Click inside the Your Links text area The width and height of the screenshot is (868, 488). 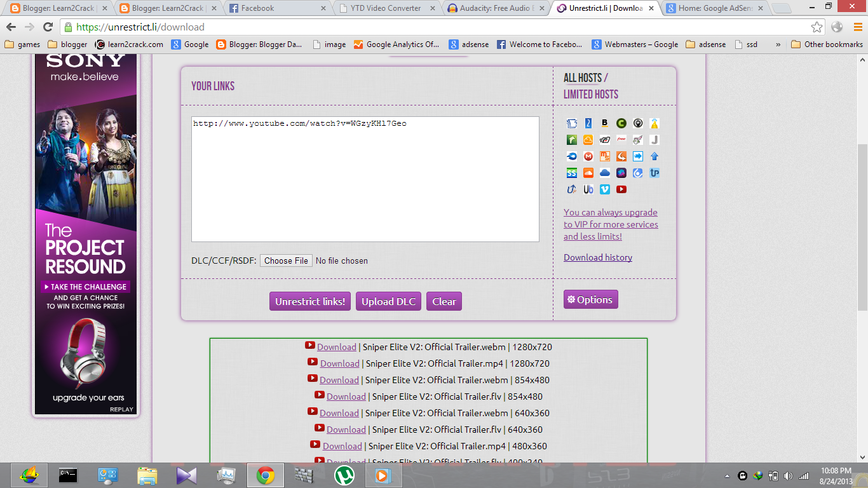coord(365,179)
